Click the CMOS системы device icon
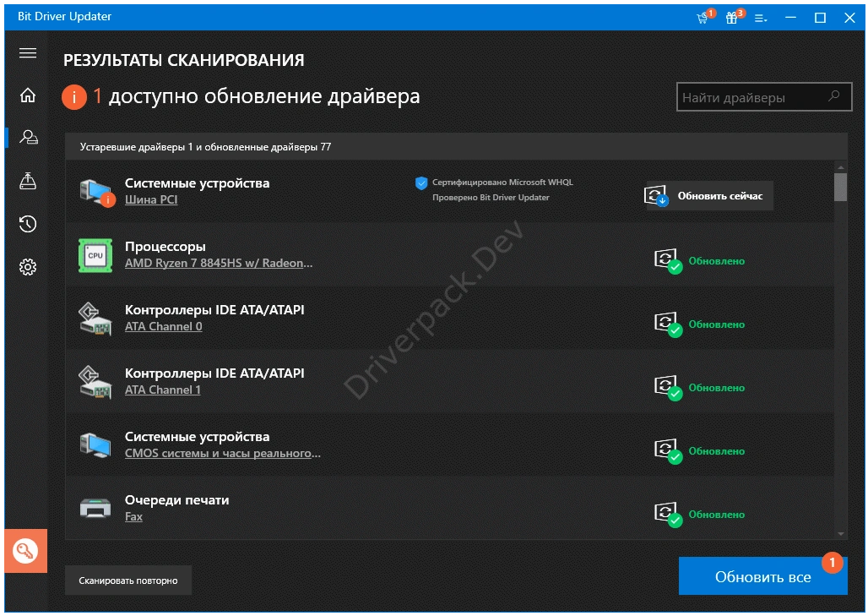This screenshot has height=616, width=868. 95,445
